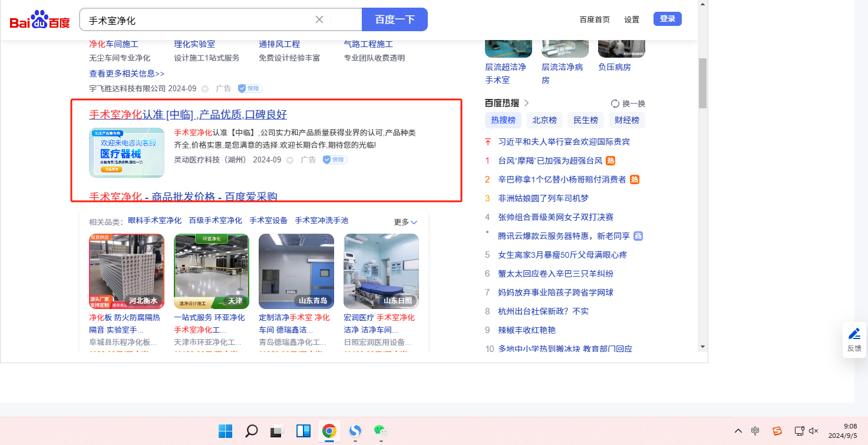Click the round icon after 灵动医疗科技 2024-09
Image resolution: width=868 pixels, height=445 pixels.
pyautogui.click(x=290, y=160)
